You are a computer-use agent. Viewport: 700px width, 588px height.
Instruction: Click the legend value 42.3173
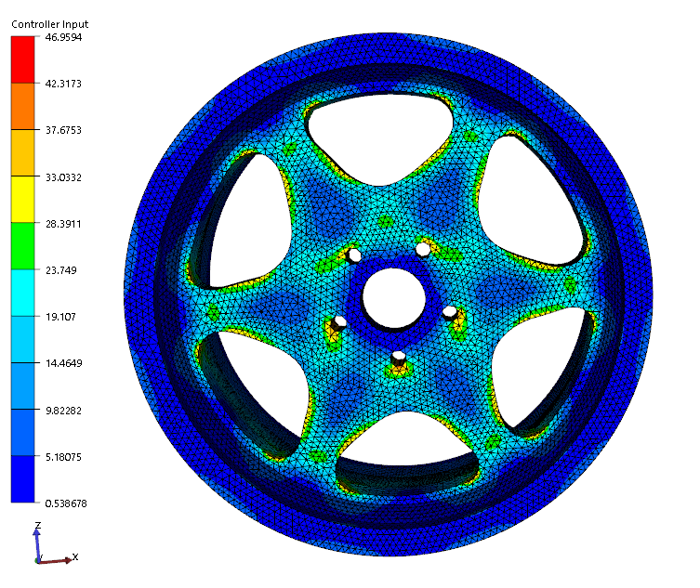coord(63,84)
